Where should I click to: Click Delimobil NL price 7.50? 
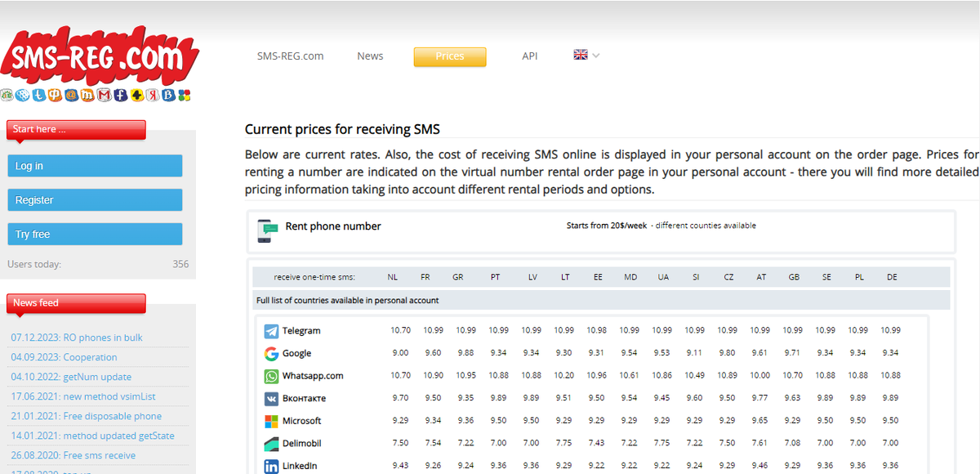(x=400, y=443)
